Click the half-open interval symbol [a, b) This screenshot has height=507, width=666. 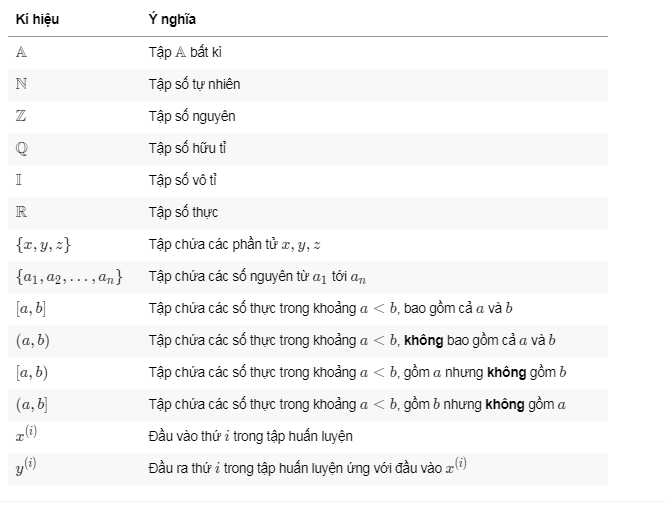[x=33, y=372]
